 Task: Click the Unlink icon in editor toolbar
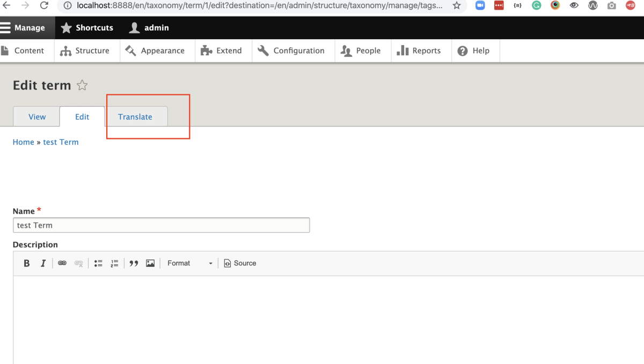pyautogui.click(x=79, y=263)
